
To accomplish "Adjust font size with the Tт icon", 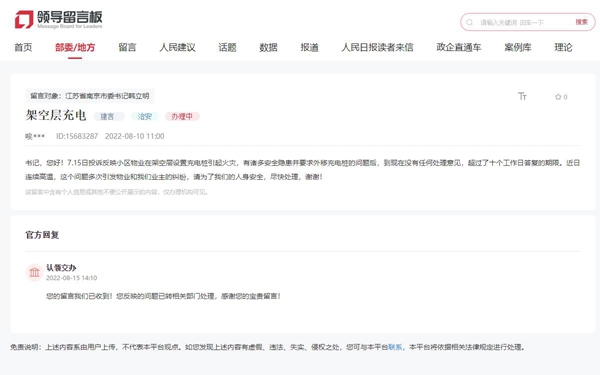I will click(522, 96).
